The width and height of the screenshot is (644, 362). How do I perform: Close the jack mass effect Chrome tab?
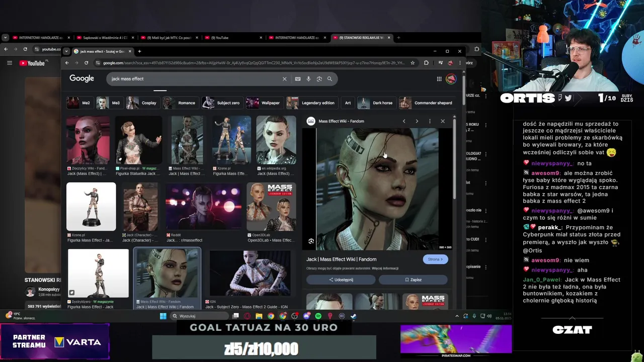click(x=130, y=51)
